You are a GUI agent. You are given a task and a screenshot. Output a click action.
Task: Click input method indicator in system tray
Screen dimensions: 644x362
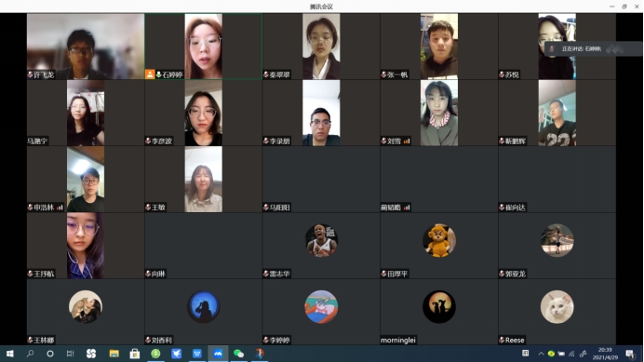(525, 354)
